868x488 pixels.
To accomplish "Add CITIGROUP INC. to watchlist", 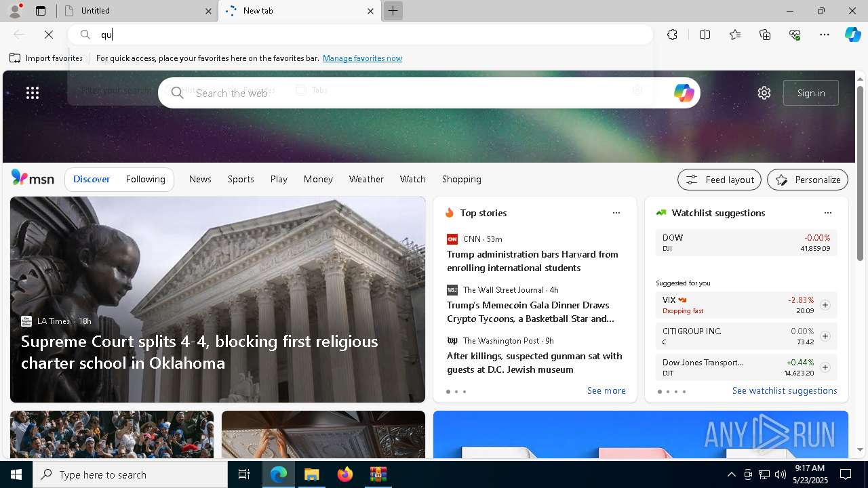I will pyautogui.click(x=825, y=336).
